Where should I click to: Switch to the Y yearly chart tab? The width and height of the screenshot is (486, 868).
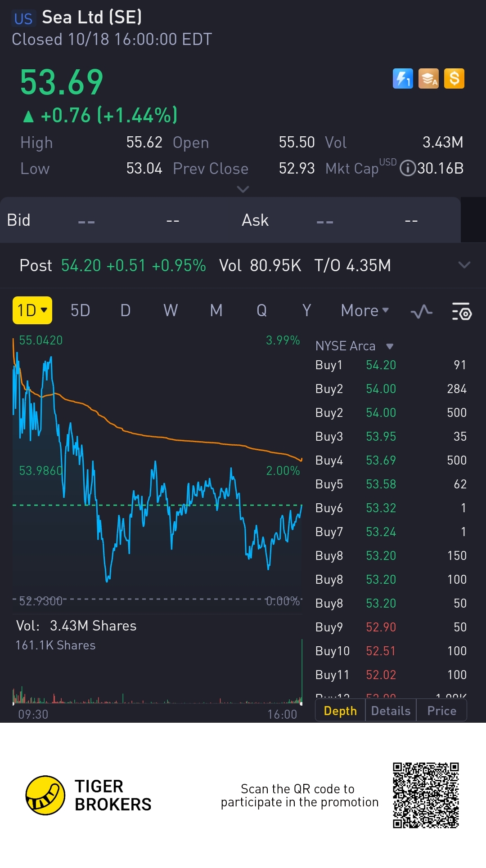307,310
